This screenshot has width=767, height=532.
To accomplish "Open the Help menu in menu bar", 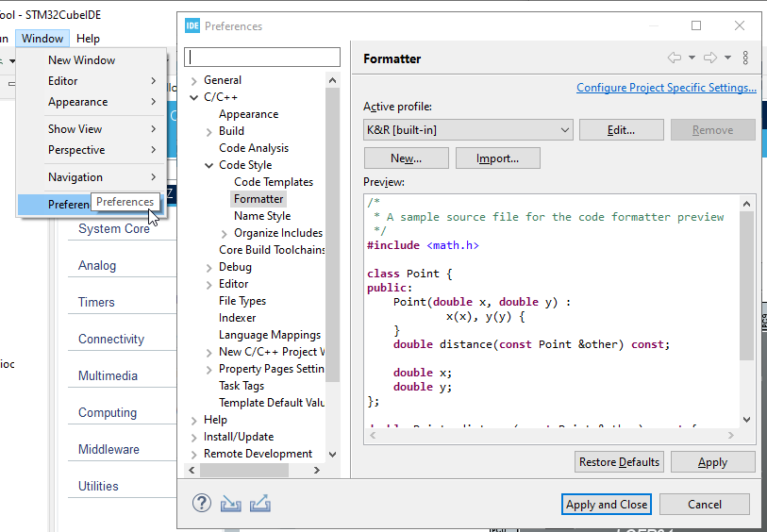I will click(88, 39).
